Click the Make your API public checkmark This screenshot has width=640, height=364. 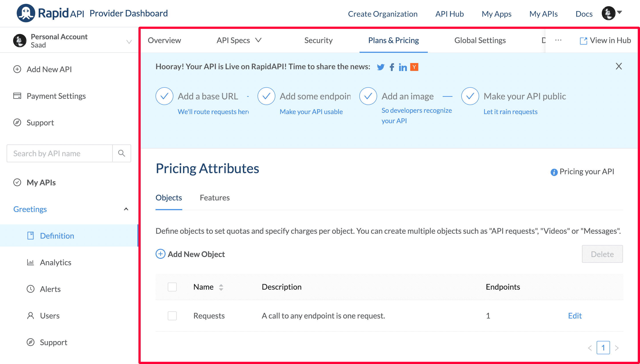pos(470,96)
